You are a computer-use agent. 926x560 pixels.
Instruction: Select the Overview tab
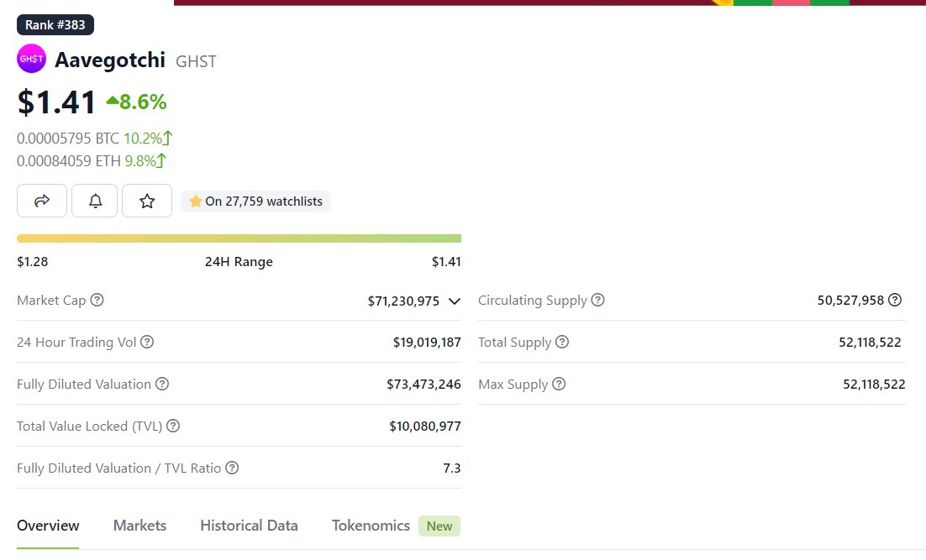[x=48, y=526]
